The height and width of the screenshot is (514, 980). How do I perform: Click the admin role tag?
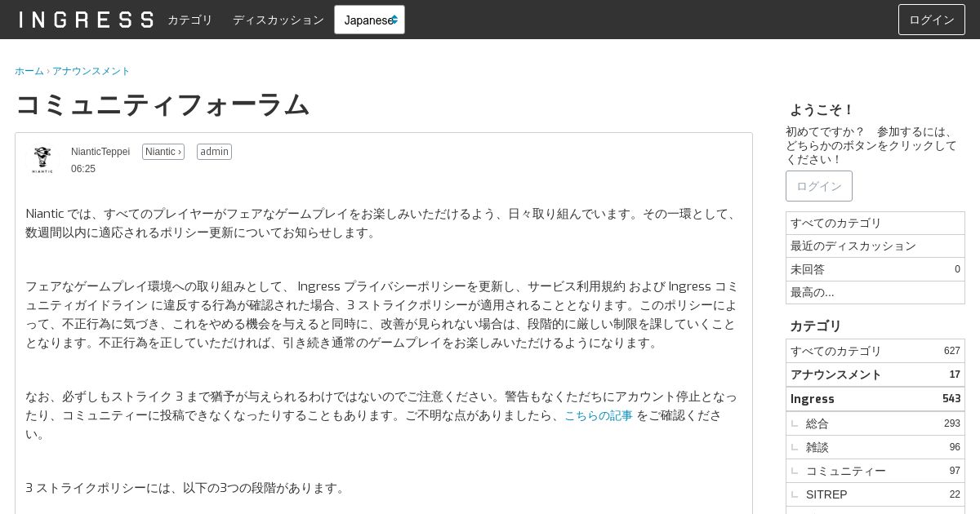[x=214, y=152]
